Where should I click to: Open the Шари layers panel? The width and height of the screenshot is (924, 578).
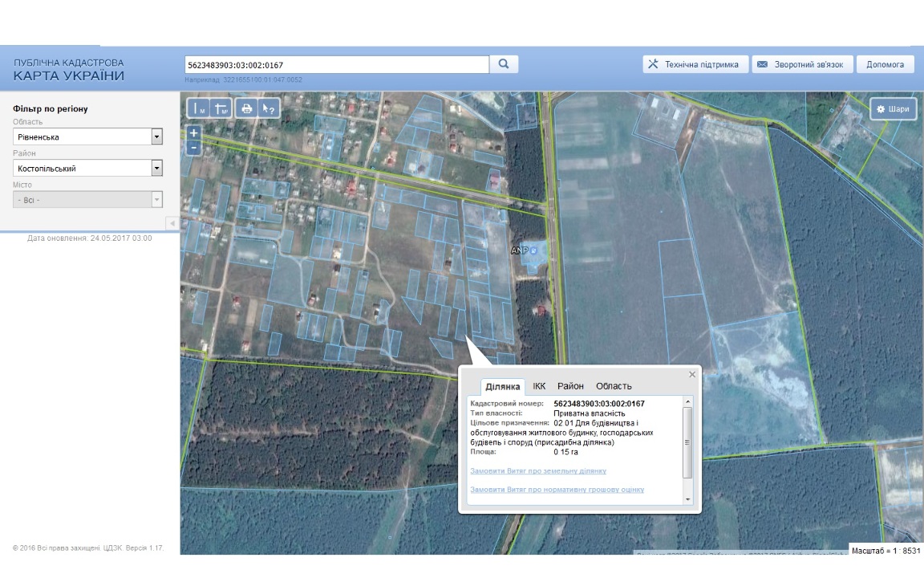[x=893, y=109]
